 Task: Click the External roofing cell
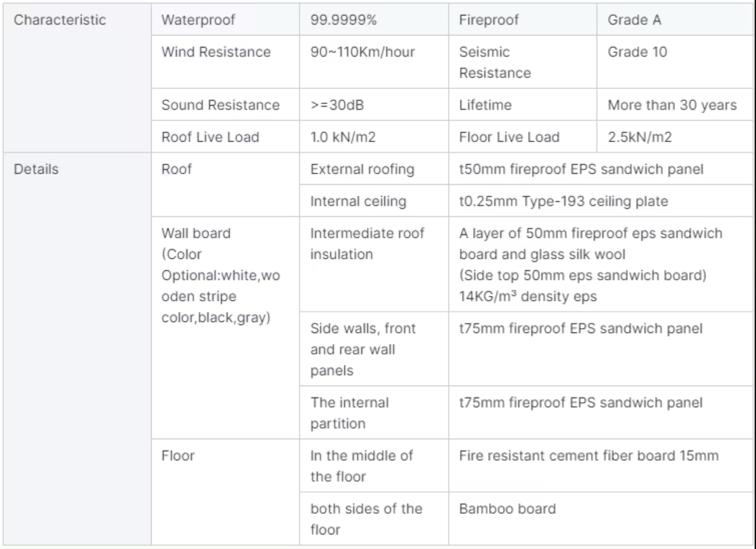coord(374,169)
